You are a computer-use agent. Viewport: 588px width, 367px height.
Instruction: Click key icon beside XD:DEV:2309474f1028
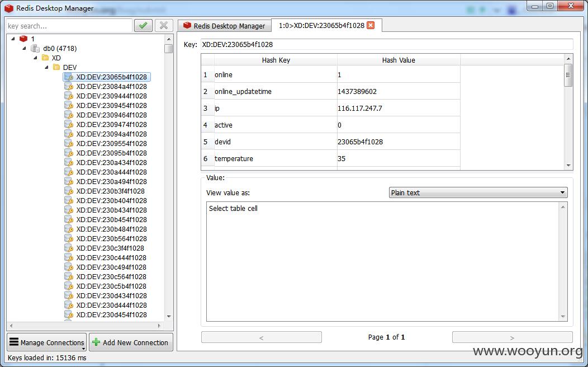coord(69,124)
